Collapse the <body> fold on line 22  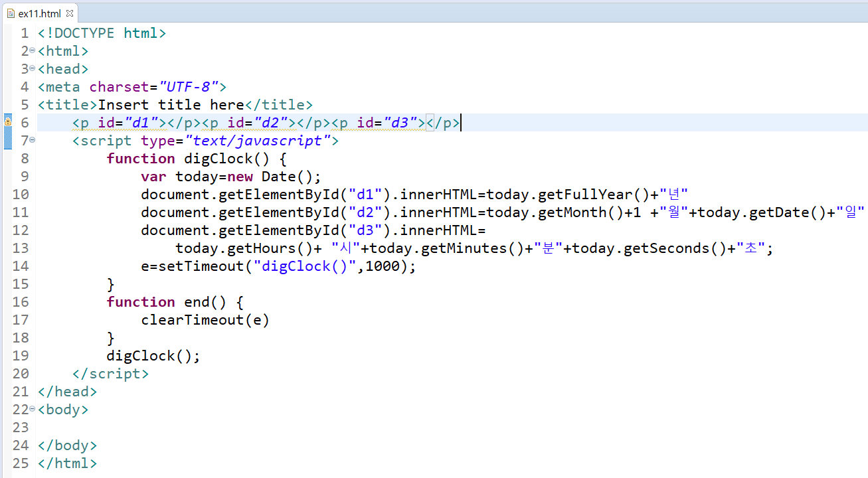click(x=33, y=409)
